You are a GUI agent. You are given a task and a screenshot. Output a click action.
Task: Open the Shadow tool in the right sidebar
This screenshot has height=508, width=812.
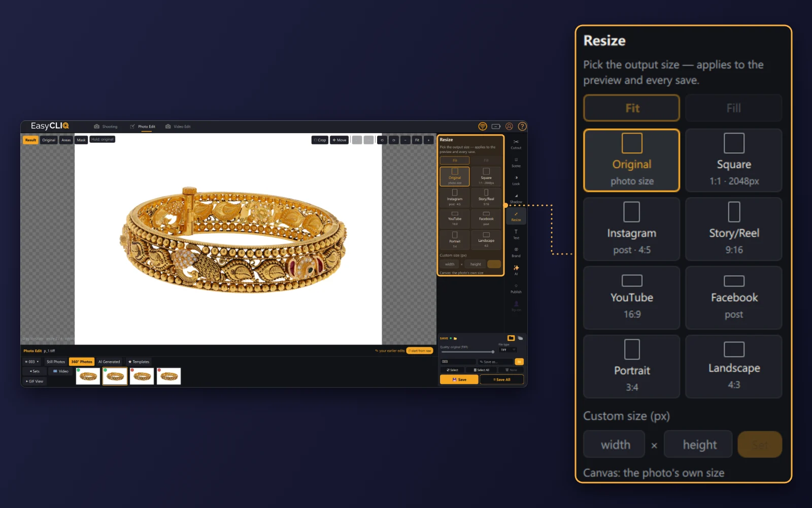tap(516, 199)
